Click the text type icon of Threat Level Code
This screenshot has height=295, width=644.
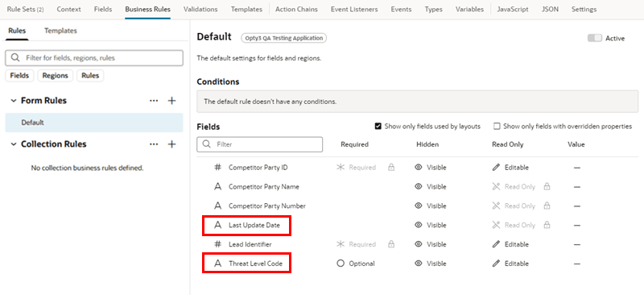coord(218,264)
